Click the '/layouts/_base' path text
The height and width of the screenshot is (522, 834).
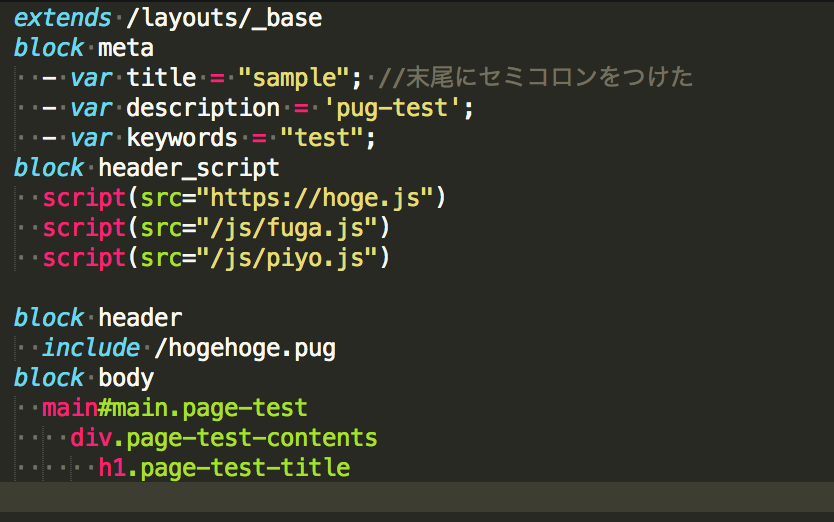coord(224,18)
